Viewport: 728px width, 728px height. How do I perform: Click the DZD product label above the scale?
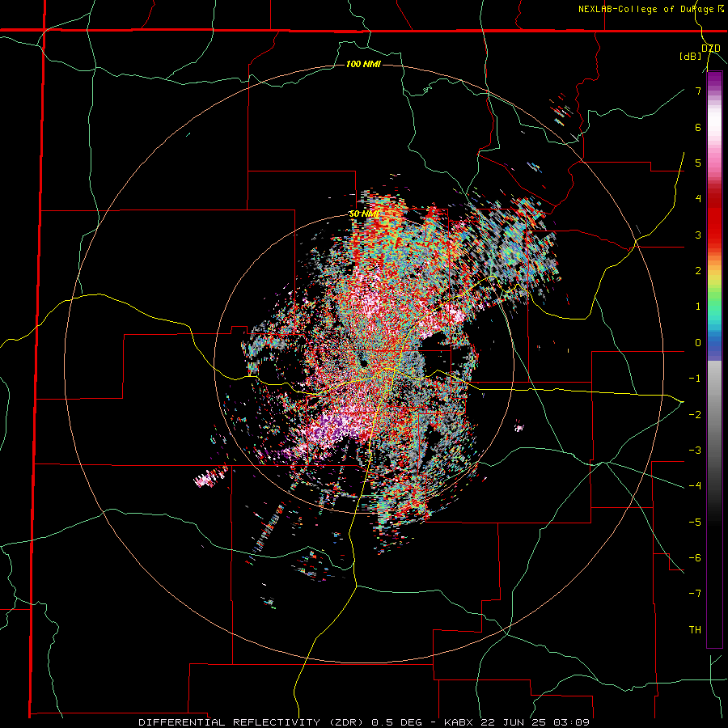710,48
